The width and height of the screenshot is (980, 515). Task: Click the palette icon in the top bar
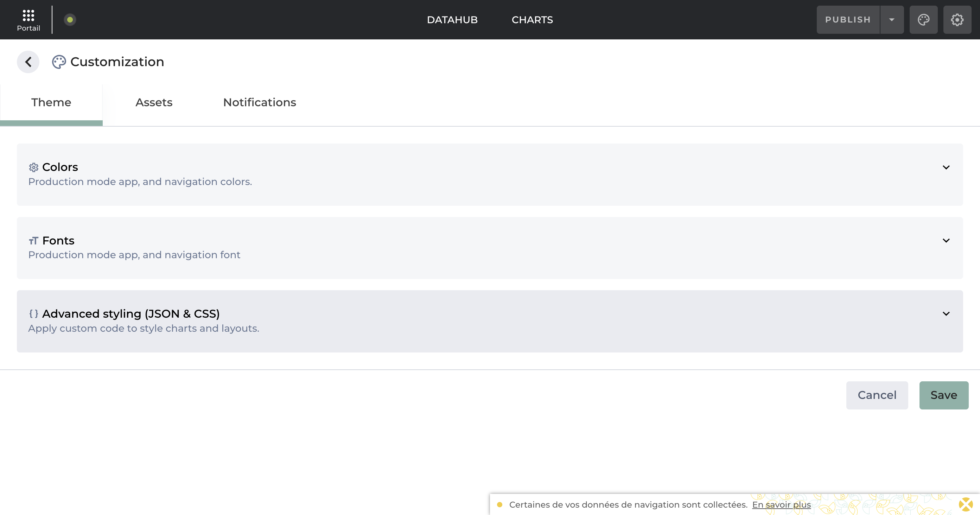pos(924,19)
